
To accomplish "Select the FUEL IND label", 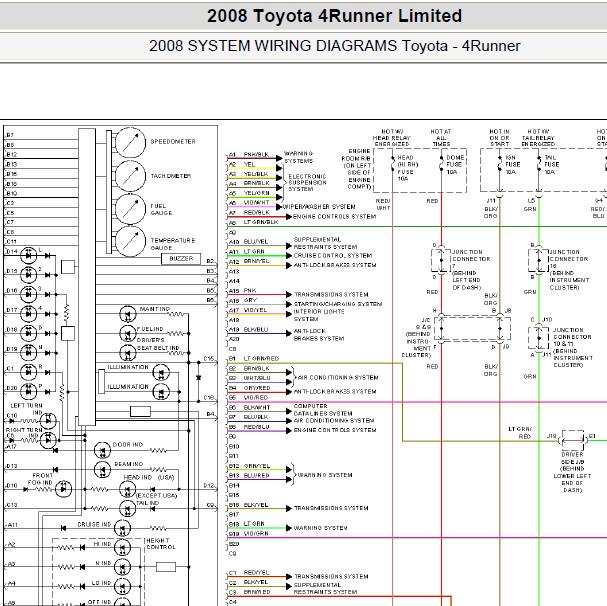I will 150,329.
